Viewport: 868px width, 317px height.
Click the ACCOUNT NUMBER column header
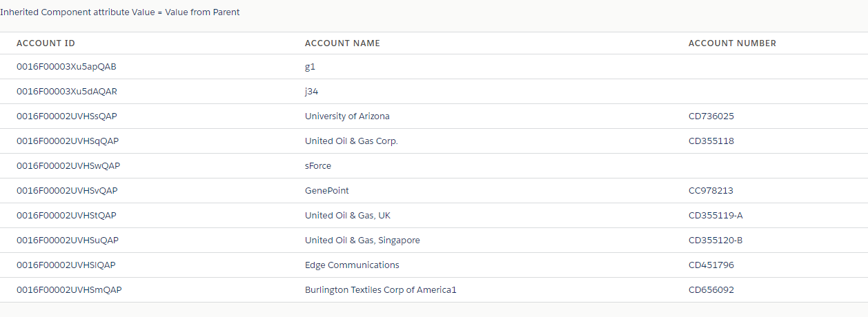[732, 43]
